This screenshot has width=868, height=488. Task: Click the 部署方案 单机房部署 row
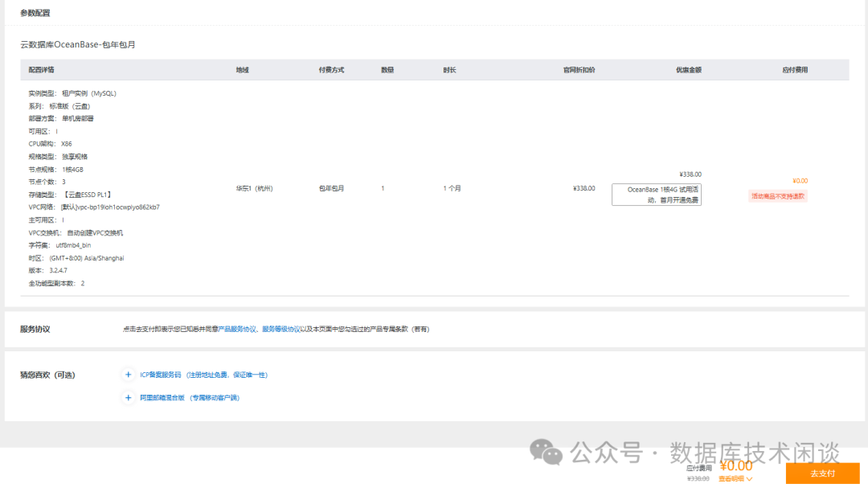pyautogui.click(x=61, y=118)
